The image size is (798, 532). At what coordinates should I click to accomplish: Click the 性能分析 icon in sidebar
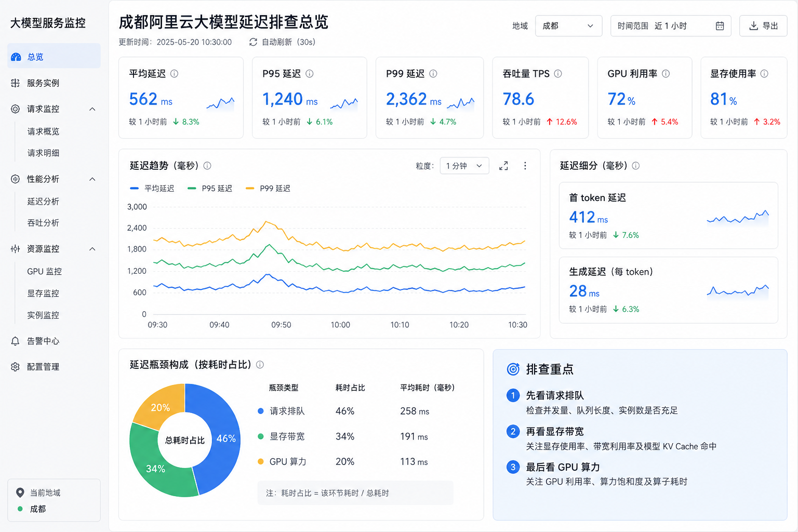pos(16,179)
